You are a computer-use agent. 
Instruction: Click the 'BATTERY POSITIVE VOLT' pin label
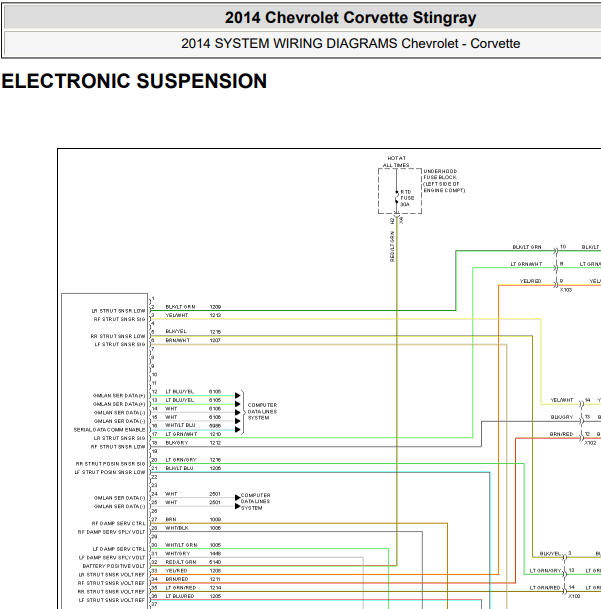[114, 566]
